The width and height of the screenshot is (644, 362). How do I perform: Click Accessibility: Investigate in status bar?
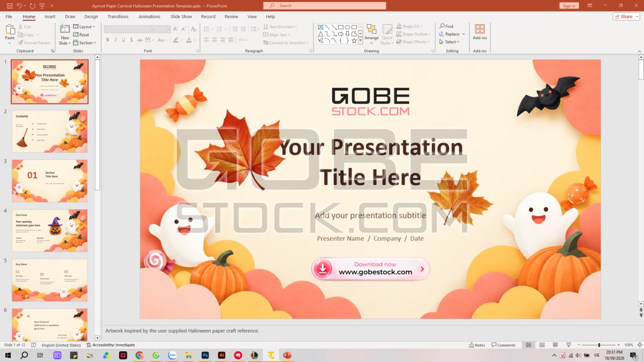tap(110, 345)
